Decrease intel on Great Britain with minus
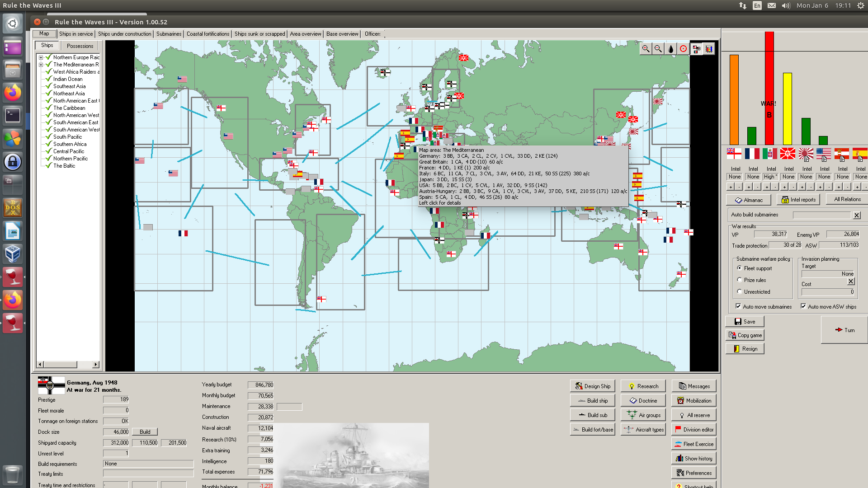Viewport: 868px width, 488px height. coord(739,187)
